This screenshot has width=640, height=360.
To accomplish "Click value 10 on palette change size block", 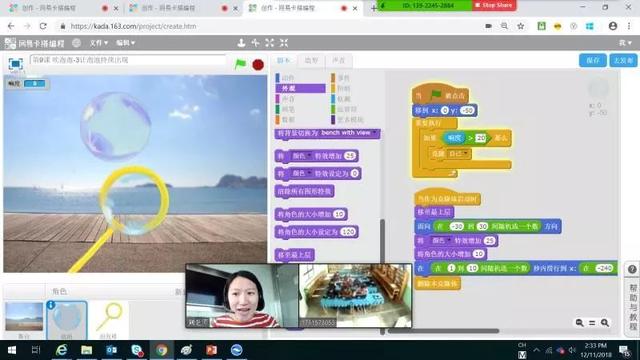I will (x=339, y=214).
